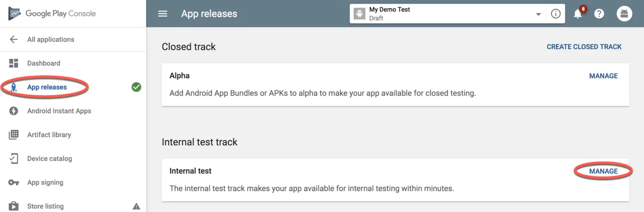Click the App releases rocket icon
Viewport: 644px width, 212px height.
pos(14,87)
